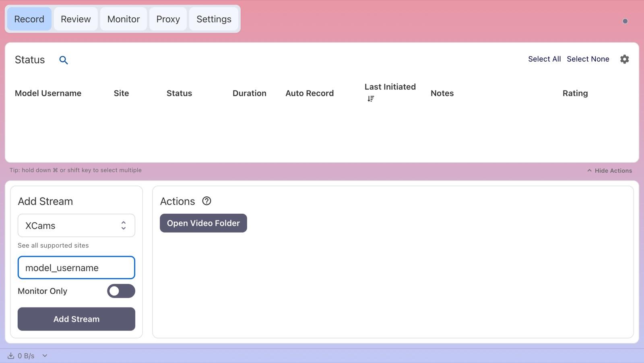Image resolution: width=644 pixels, height=363 pixels.
Task: Sort by Status column header
Action: pyautogui.click(x=179, y=93)
